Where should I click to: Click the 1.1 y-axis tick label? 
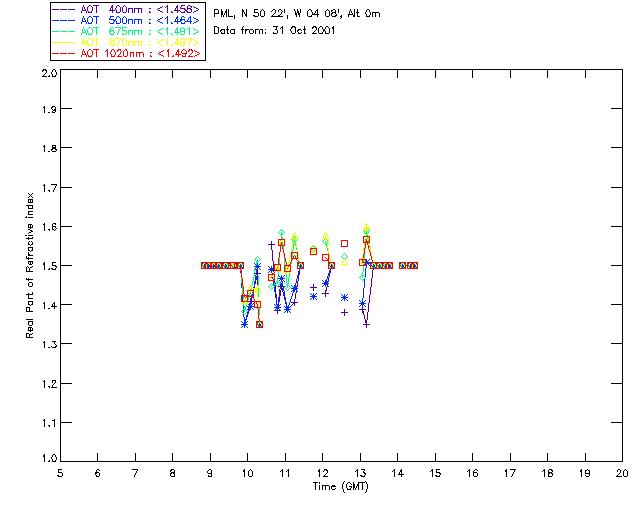pos(49,423)
